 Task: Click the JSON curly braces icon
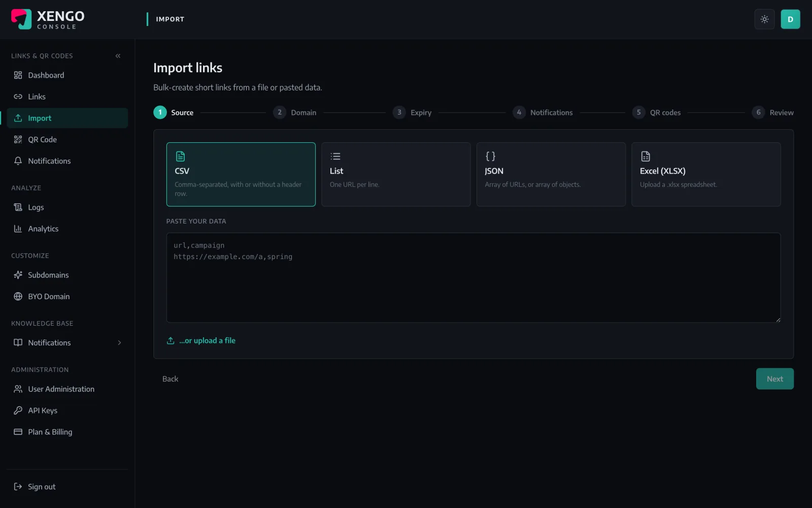[x=490, y=156]
